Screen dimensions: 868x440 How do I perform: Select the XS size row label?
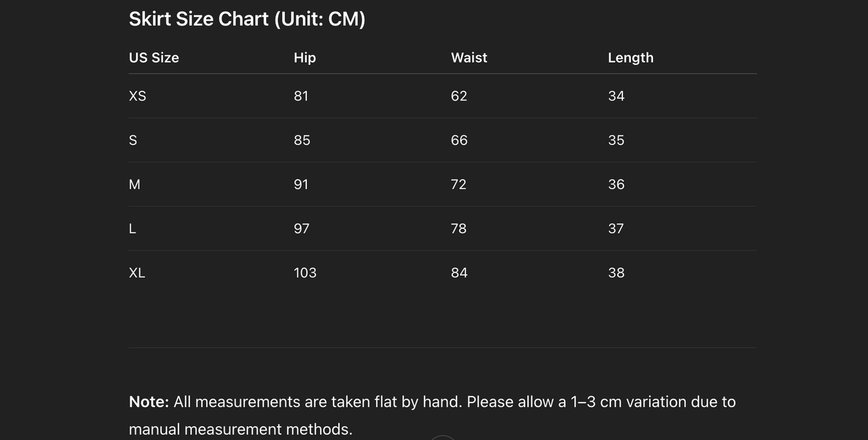click(138, 96)
